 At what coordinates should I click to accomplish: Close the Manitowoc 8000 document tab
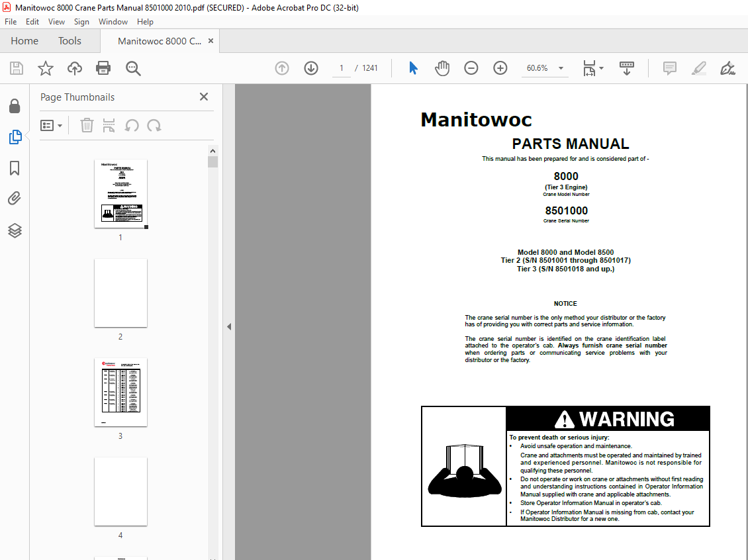coord(211,41)
